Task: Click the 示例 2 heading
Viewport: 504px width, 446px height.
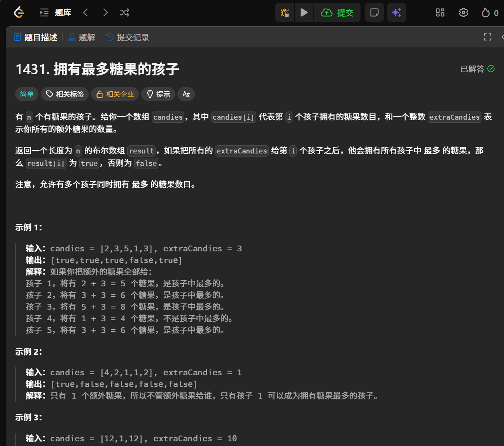Action: point(28,352)
